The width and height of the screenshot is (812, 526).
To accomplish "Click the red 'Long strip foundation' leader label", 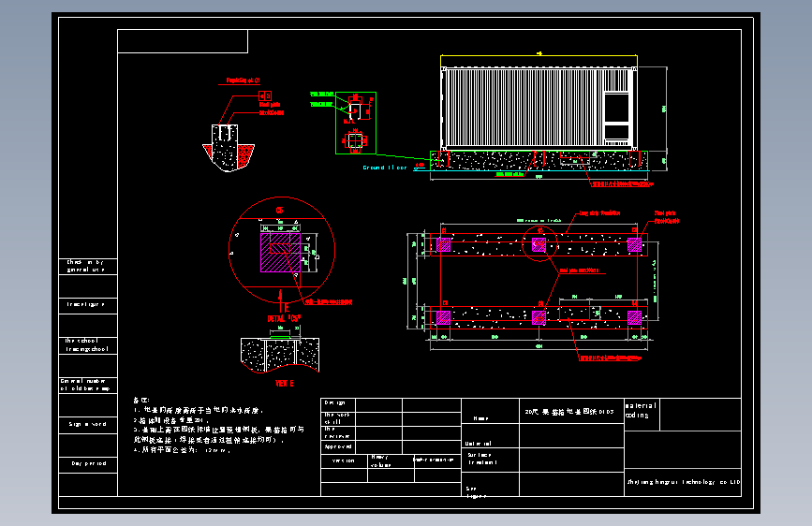I will (599, 213).
